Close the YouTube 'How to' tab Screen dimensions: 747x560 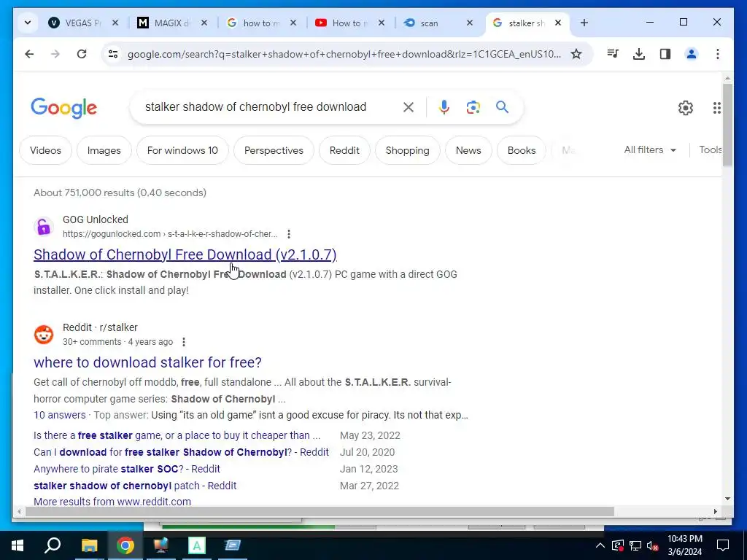pyautogui.click(x=381, y=23)
